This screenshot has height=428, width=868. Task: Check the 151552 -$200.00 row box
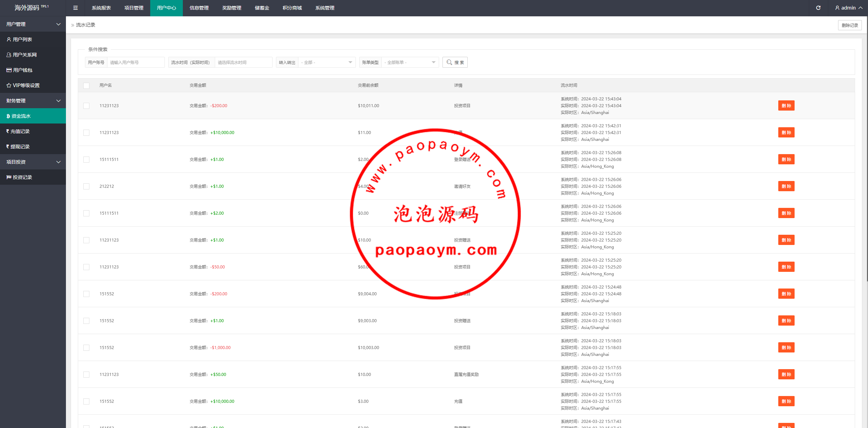(x=86, y=294)
